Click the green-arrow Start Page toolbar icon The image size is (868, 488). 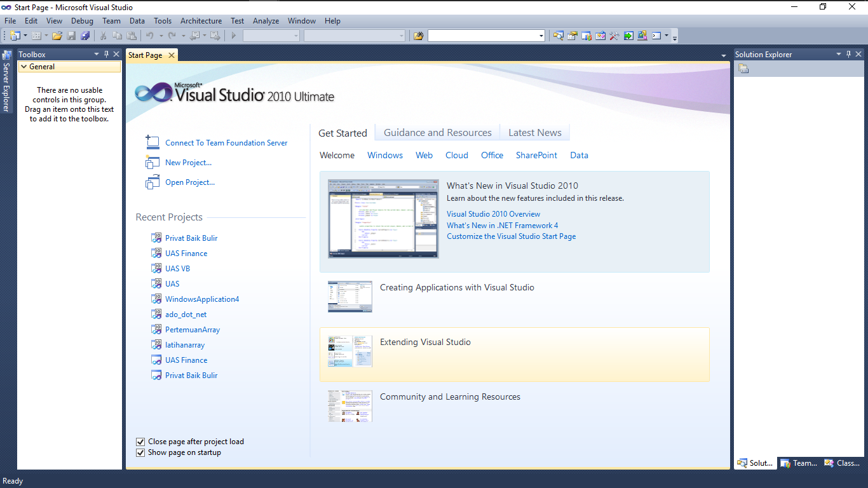628,36
